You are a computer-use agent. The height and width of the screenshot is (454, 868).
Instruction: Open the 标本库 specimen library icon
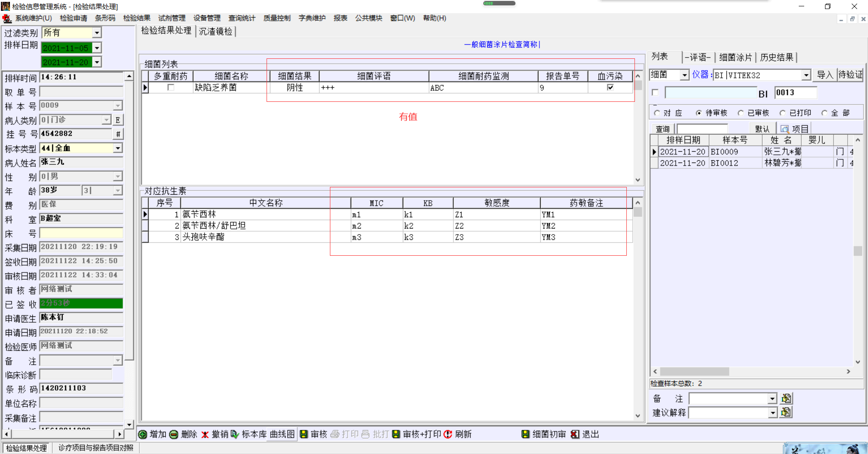pos(235,434)
